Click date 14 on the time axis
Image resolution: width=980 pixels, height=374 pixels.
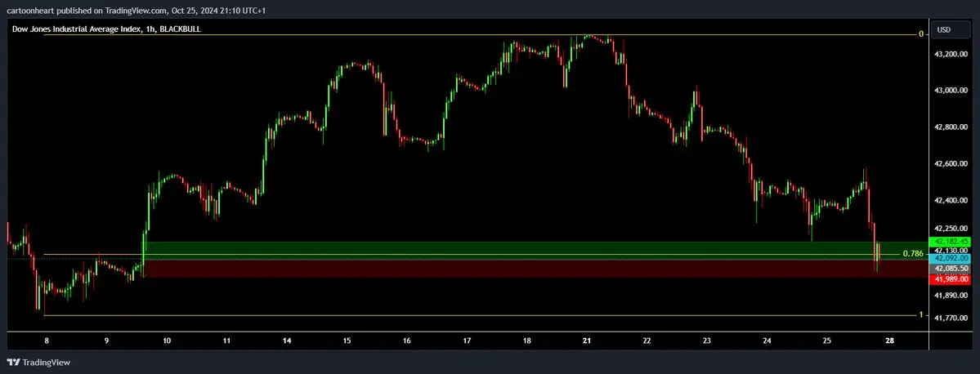click(x=287, y=341)
